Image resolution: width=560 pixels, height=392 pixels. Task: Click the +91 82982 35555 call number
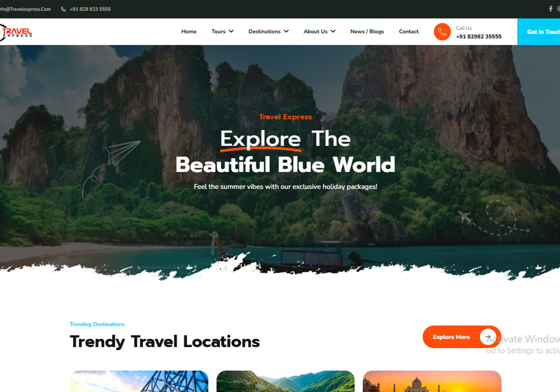(x=479, y=36)
